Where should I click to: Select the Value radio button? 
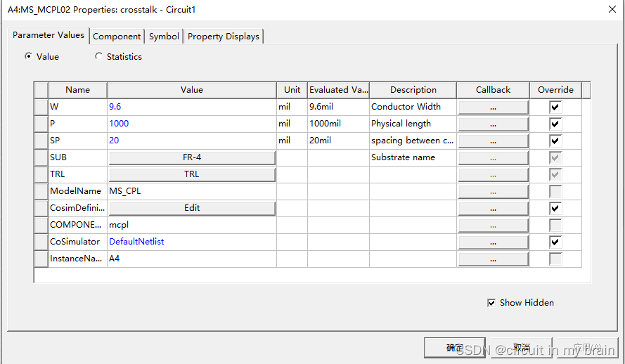(x=28, y=57)
